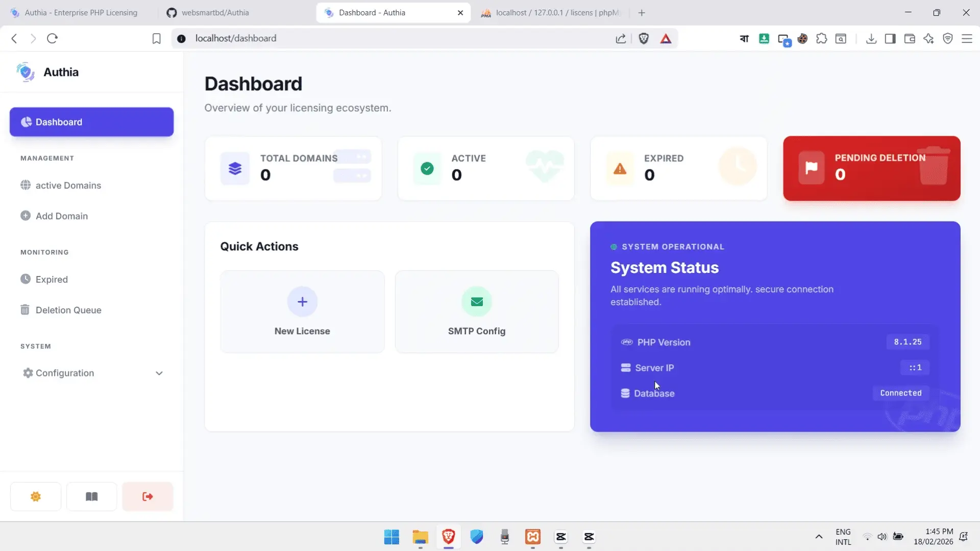Screen dimensions: 980x551
Task: Select the active Domains globe icon
Action: [26, 185]
